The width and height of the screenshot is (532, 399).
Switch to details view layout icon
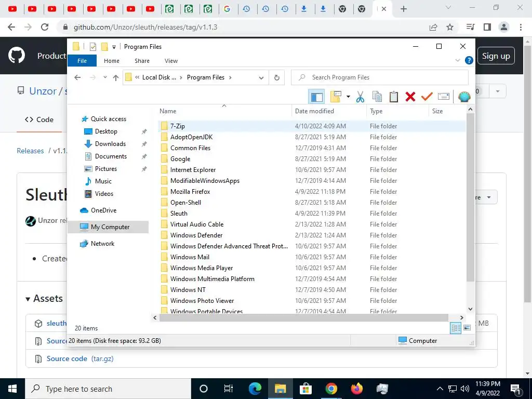point(456,328)
